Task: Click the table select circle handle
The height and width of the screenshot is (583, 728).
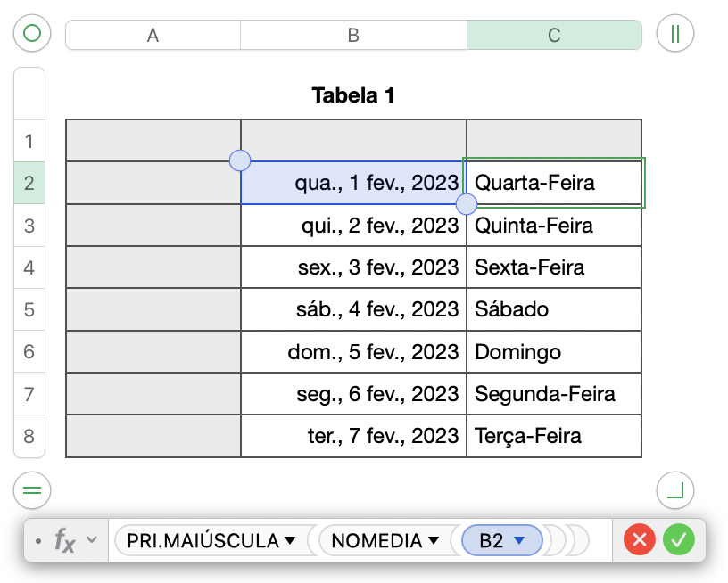Action: coord(32,34)
